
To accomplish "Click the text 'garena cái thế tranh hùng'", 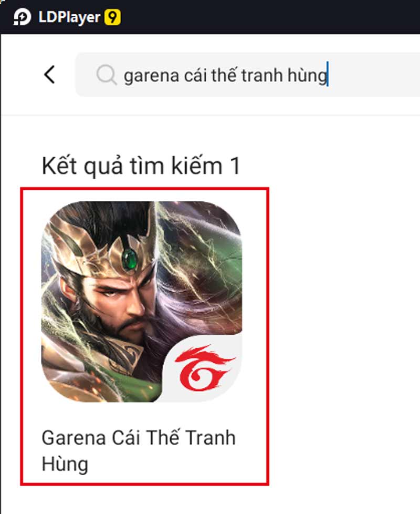I will 225,75.
